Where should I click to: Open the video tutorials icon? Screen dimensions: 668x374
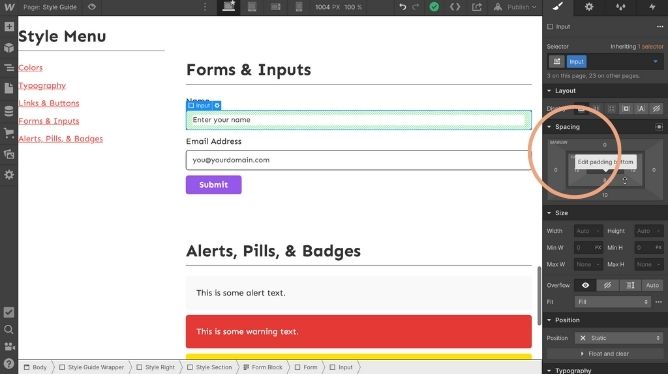pos(9,346)
